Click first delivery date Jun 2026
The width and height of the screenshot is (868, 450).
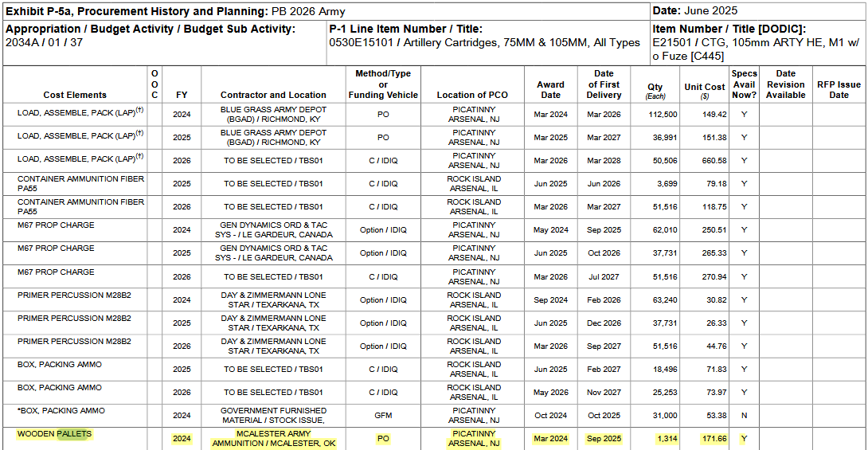click(604, 184)
